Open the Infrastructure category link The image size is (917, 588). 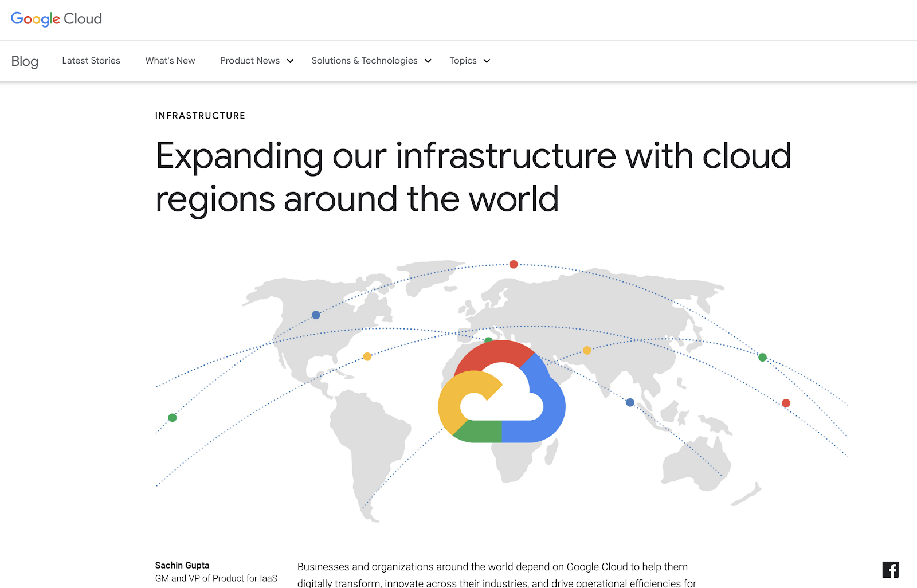[200, 115]
